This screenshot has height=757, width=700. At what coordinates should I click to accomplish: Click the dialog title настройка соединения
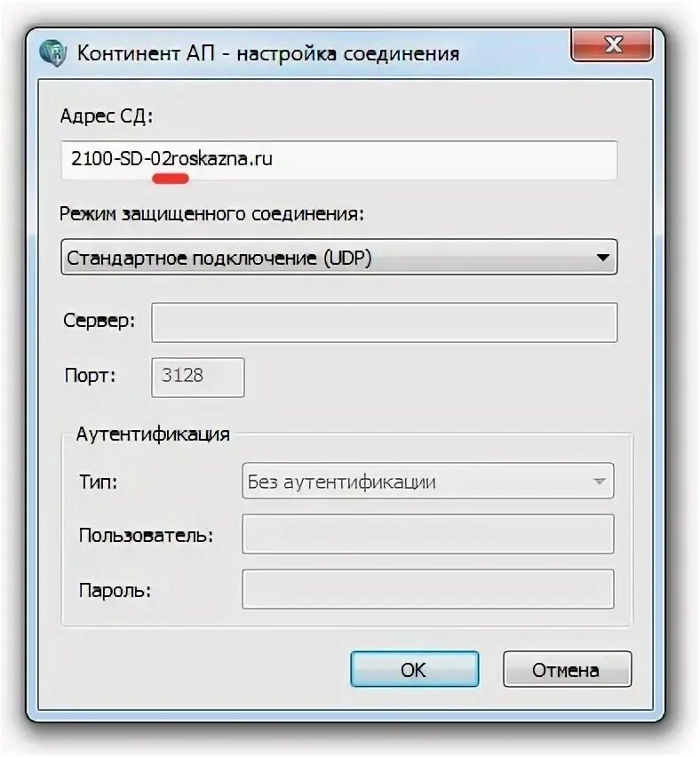coord(347,53)
